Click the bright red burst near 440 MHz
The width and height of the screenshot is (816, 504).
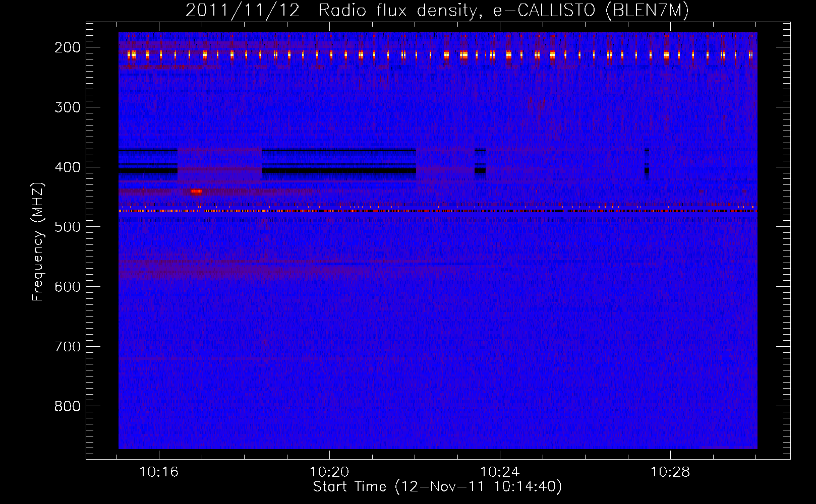(196, 191)
